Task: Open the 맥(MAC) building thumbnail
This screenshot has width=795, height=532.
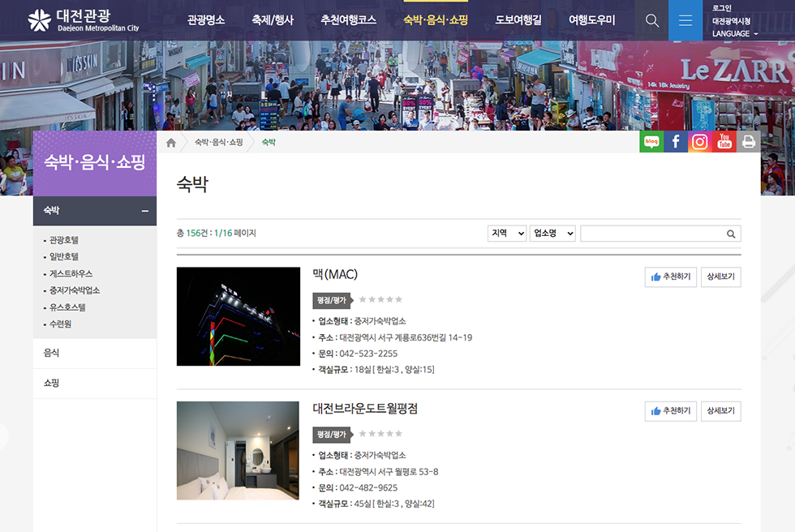Action: [238, 316]
